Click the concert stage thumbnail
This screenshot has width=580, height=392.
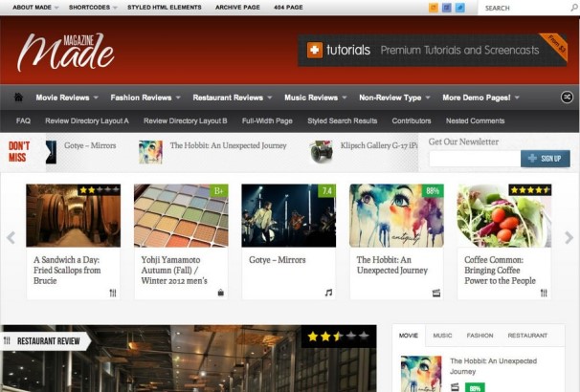click(x=289, y=215)
